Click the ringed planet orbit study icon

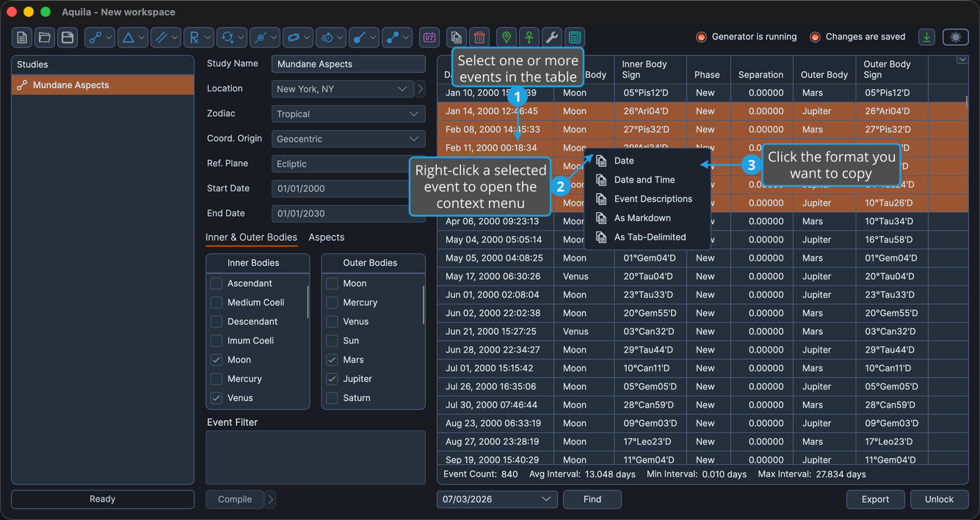coord(294,37)
